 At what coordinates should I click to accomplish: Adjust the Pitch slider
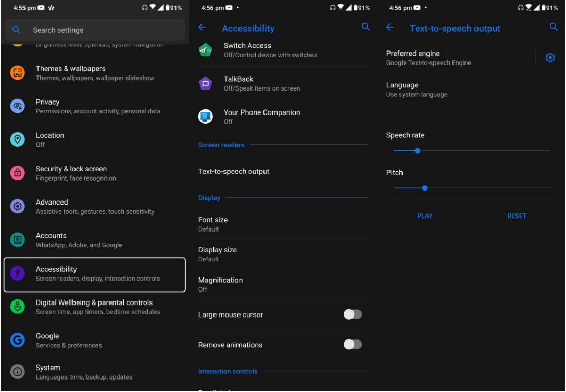pyautogui.click(x=471, y=188)
